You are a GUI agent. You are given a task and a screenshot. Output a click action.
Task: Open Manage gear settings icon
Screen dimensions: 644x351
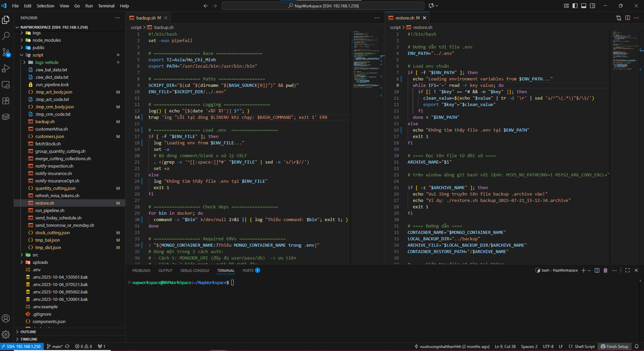click(x=6, y=334)
